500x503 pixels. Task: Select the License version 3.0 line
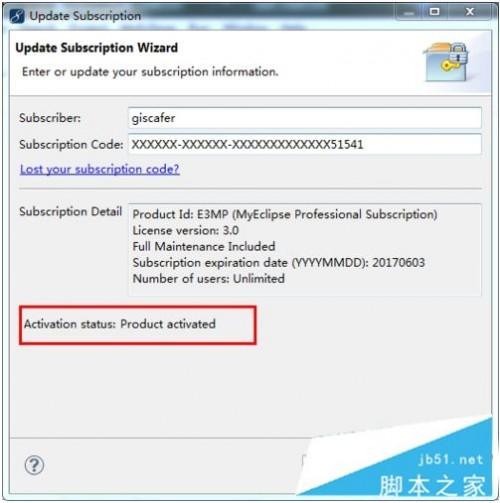(186, 230)
